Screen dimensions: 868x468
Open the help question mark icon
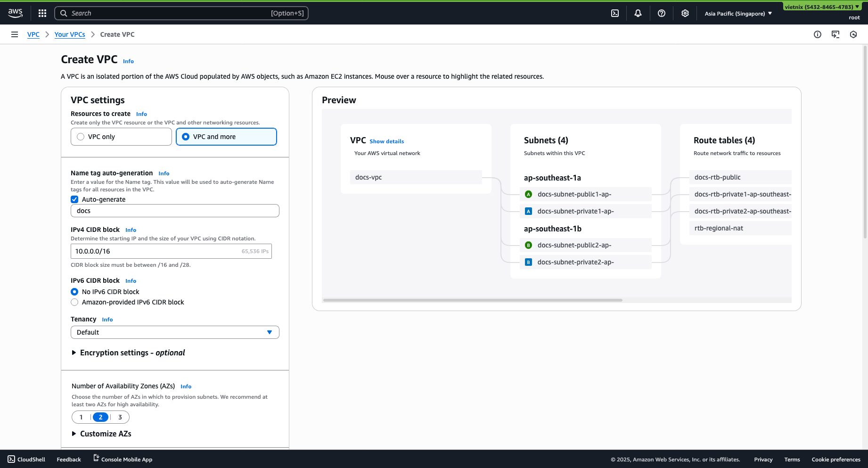pos(661,13)
